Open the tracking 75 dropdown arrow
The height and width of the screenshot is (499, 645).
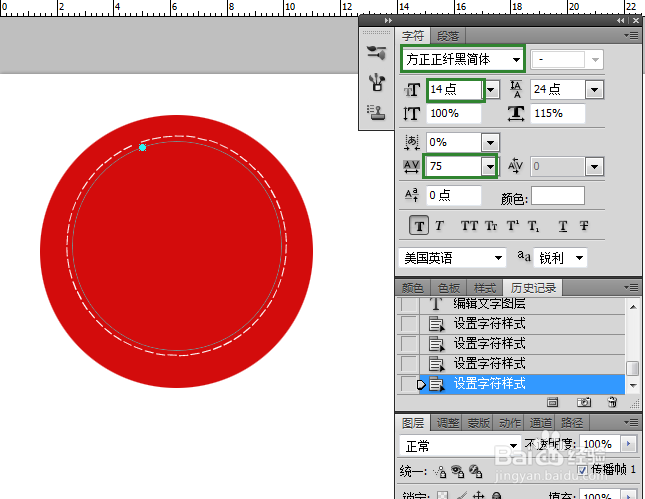tap(490, 166)
